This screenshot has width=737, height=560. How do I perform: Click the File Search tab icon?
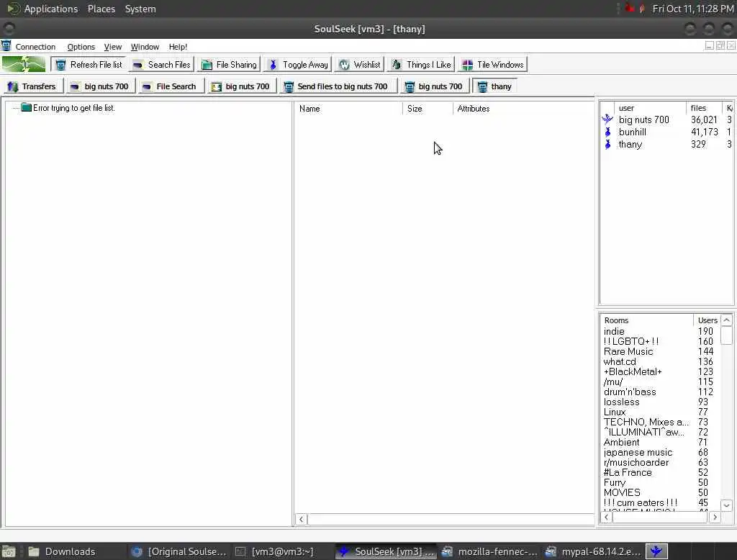147,87
